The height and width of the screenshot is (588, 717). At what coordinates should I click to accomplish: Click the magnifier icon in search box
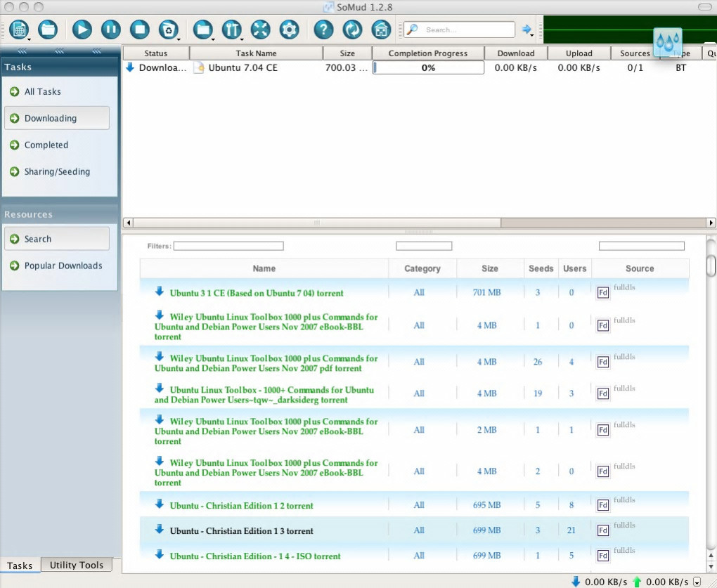point(412,30)
